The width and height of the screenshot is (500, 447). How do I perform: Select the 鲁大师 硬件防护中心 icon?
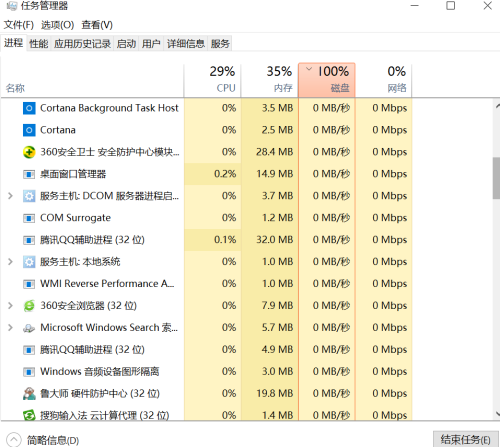pyautogui.click(x=29, y=394)
